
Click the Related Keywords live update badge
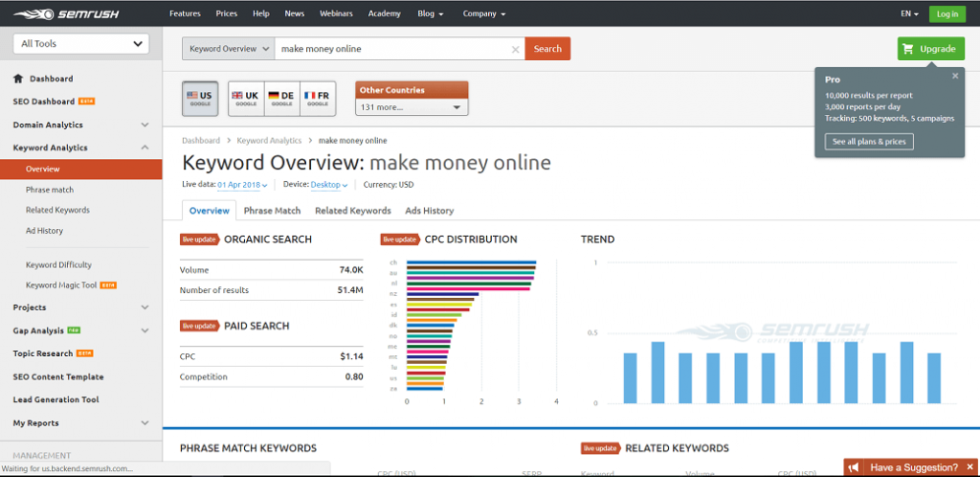[600, 448]
